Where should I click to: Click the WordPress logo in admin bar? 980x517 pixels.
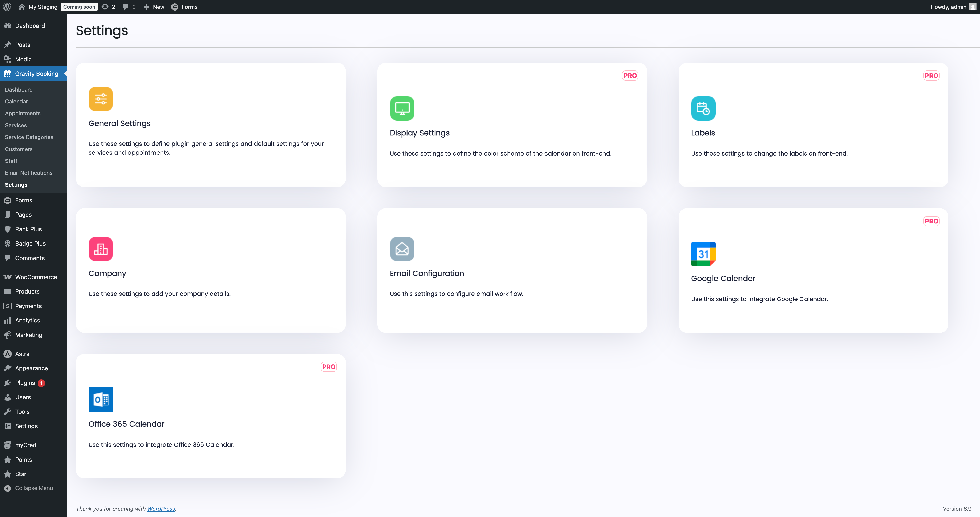pos(7,7)
